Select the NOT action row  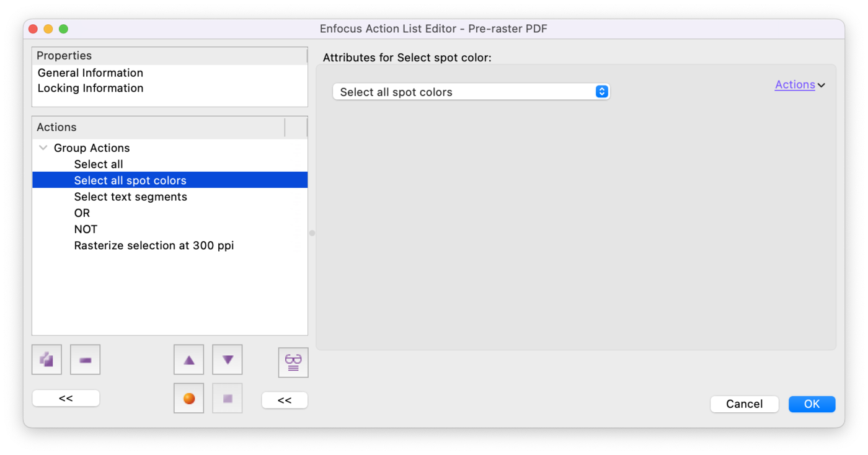click(x=170, y=229)
